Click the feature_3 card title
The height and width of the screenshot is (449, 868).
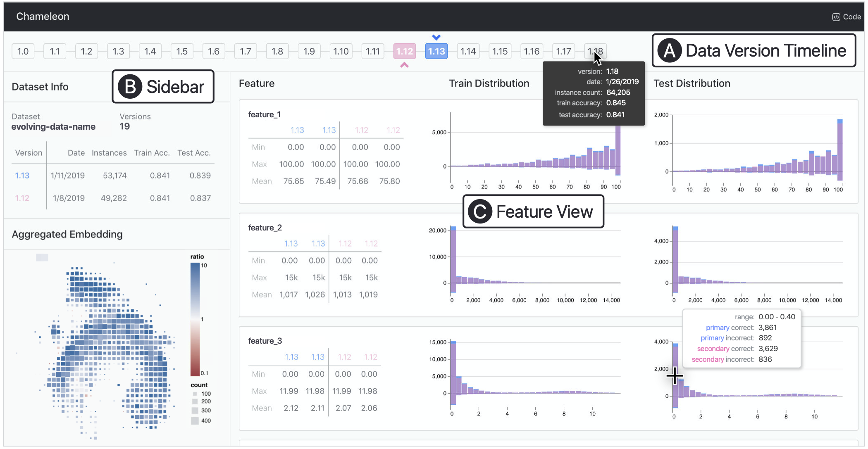tap(265, 341)
